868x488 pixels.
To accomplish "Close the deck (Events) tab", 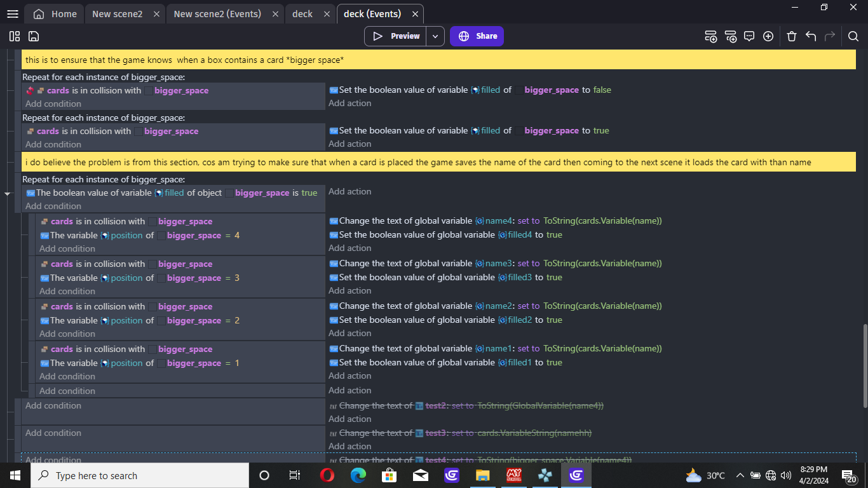I will (x=415, y=14).
